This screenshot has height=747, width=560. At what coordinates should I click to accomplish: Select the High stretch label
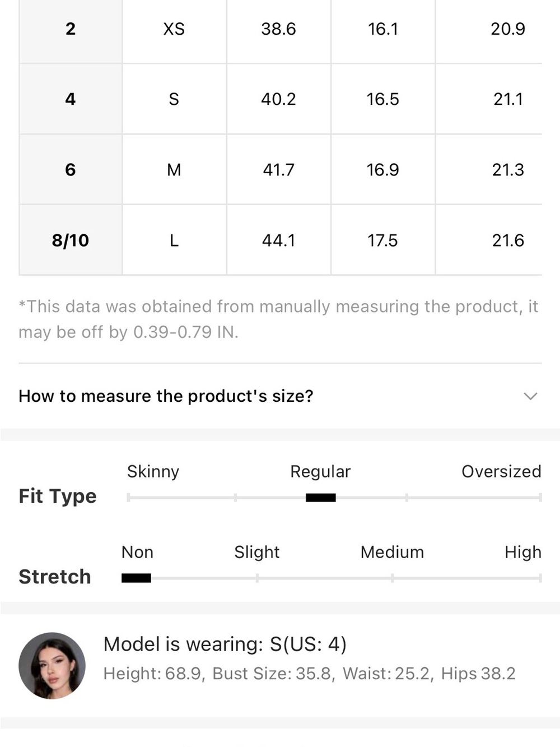click(523, 552)
